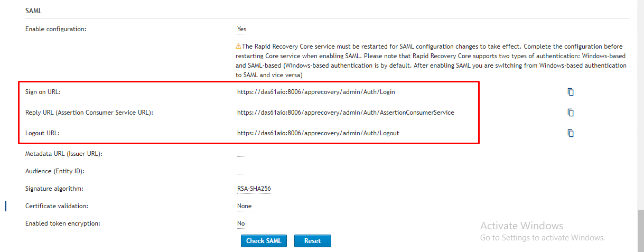The height and width of the screenshot is (252, 644).
Task: Click the vertical scrollbar thumb at right edge
Action: [x=640, y=230]
